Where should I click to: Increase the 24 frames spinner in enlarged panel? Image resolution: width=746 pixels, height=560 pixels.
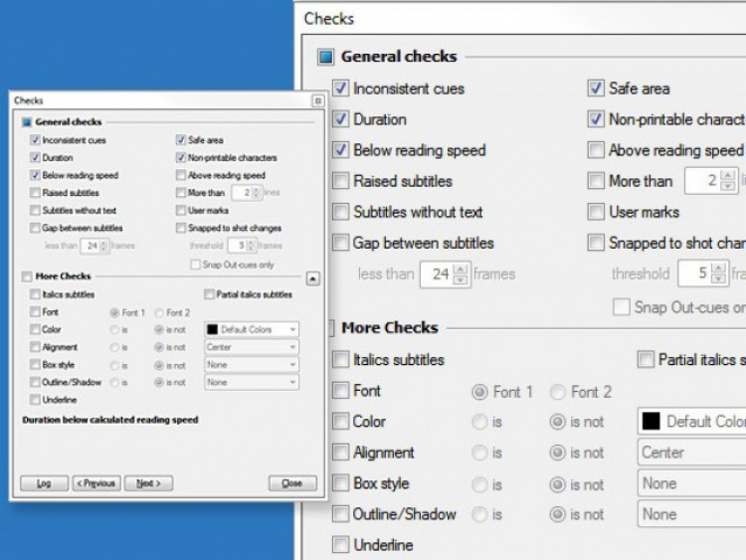tap(461, 270)
